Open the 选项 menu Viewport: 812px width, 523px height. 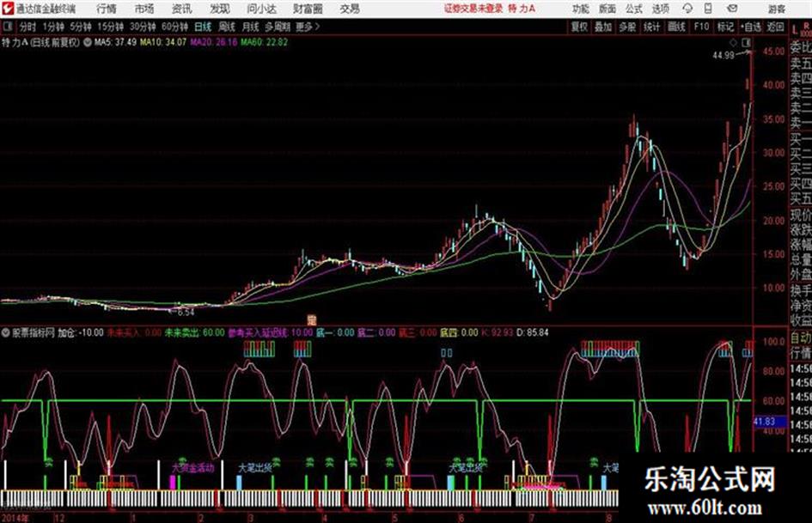pyautogui.click(x=661, y=9)
